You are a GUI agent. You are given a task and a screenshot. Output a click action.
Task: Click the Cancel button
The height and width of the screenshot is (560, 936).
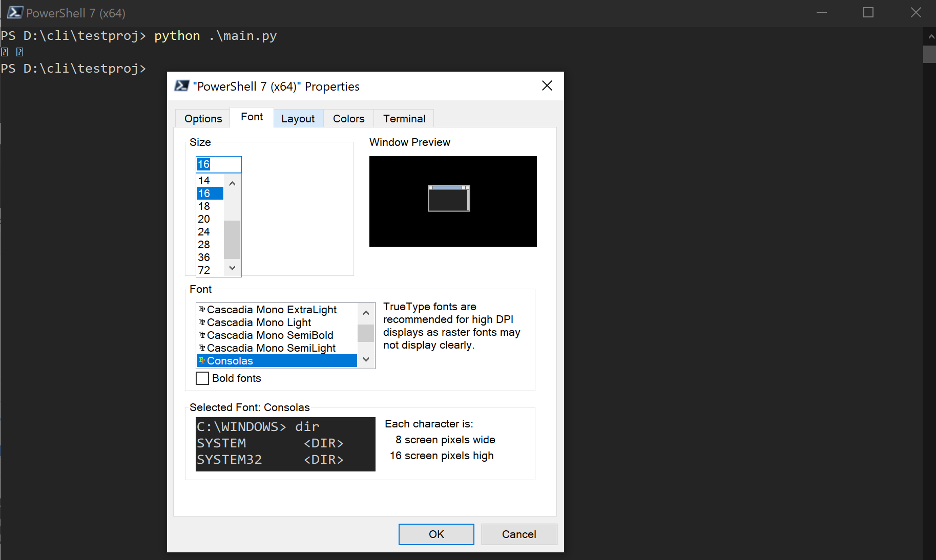[519, 534]
